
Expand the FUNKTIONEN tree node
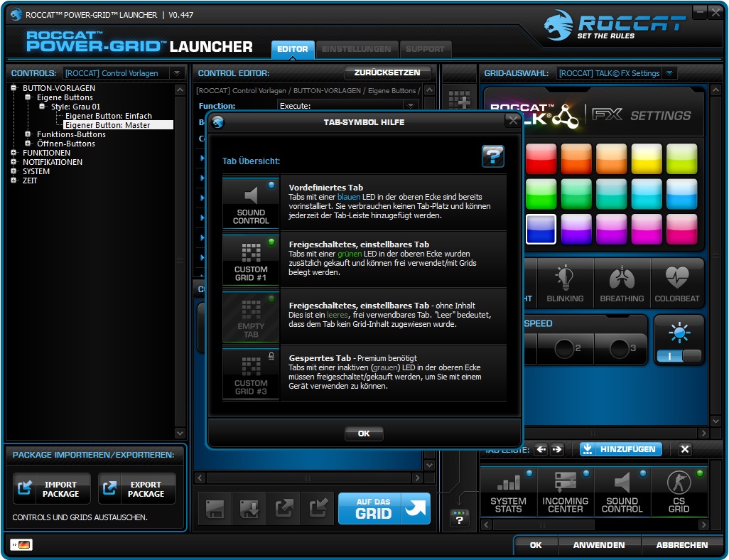13,153
